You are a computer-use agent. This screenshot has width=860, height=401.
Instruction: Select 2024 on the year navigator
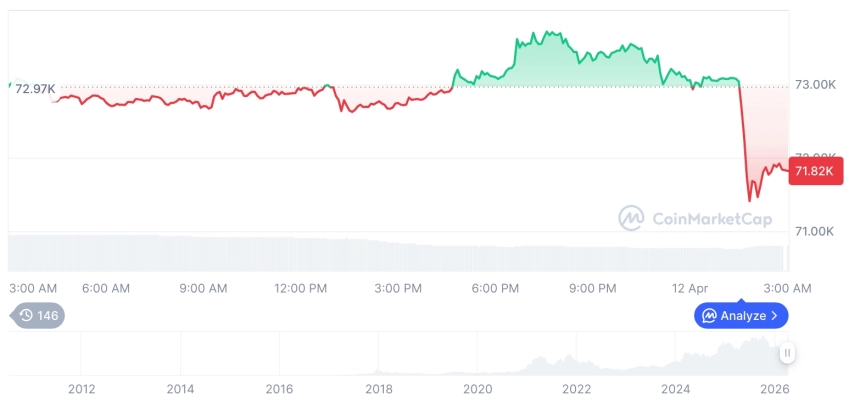tap(675, 389)
